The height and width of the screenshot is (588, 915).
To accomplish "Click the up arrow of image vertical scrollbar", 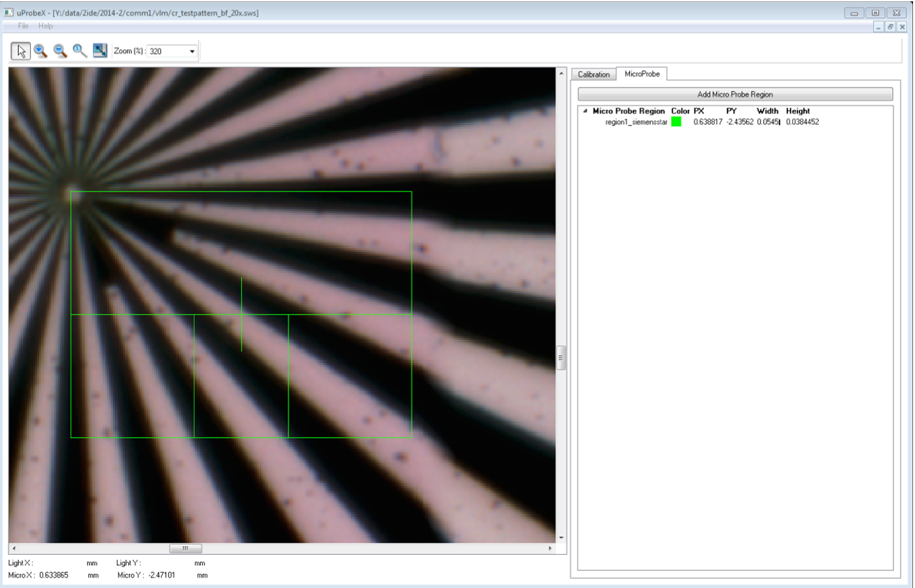I will click(x=561, y=73).
